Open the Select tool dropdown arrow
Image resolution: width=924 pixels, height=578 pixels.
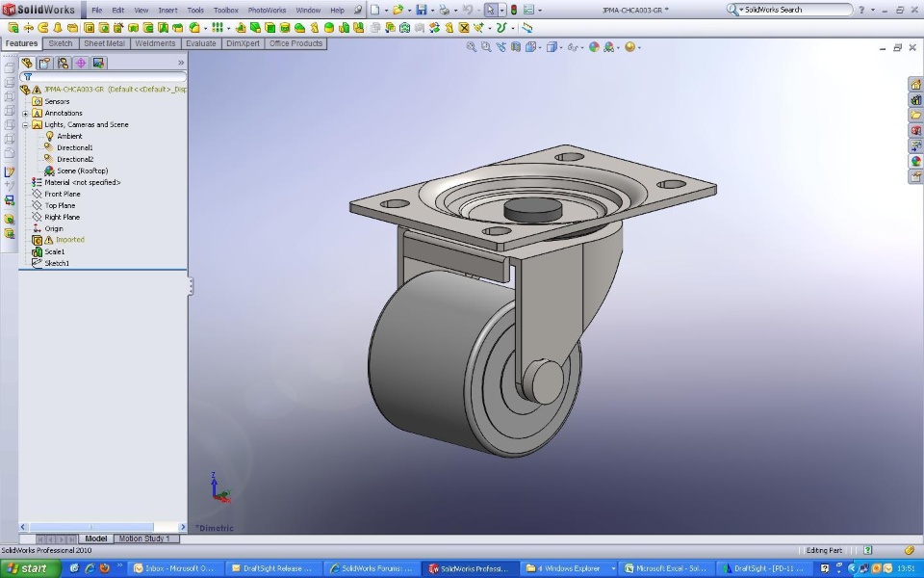click(502, 11)
